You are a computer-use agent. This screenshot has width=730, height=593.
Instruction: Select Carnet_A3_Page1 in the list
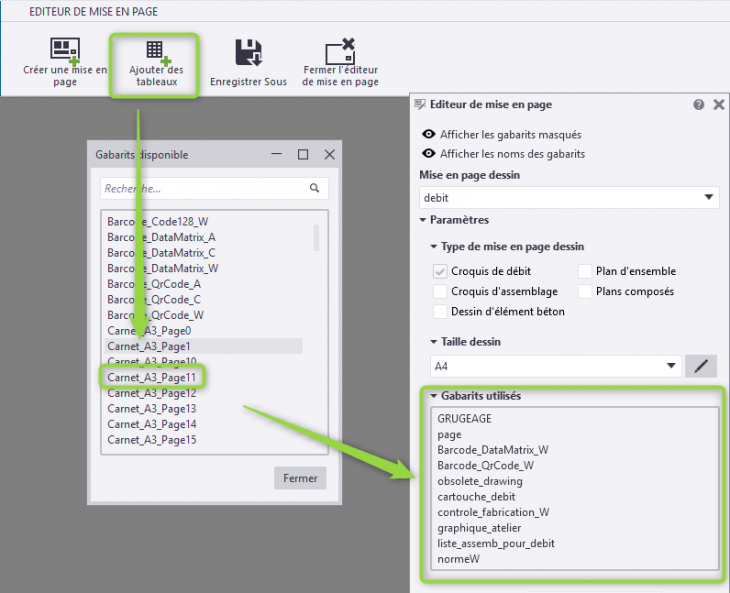pos(205,346)
